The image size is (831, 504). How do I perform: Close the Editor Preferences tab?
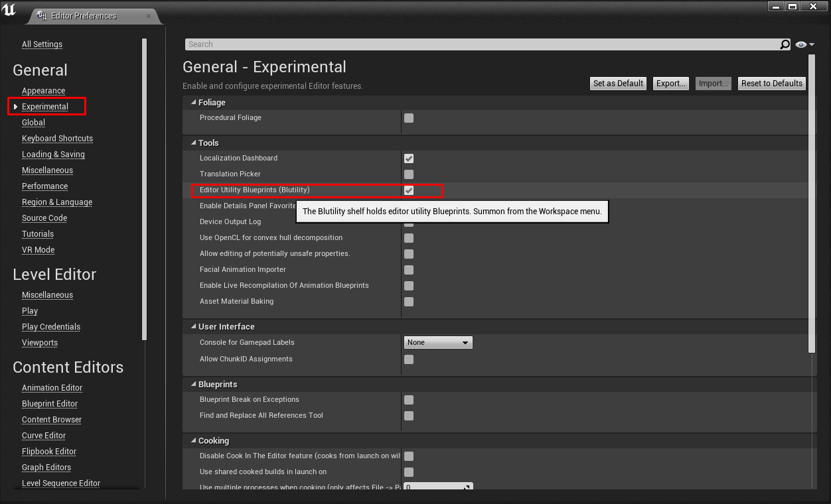[149, 15]
